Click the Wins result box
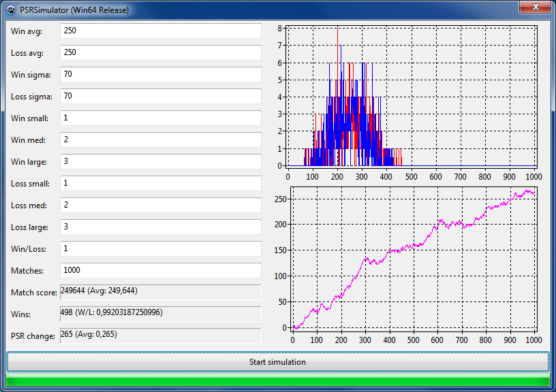 pyautogui.click(x=161, y=314)
